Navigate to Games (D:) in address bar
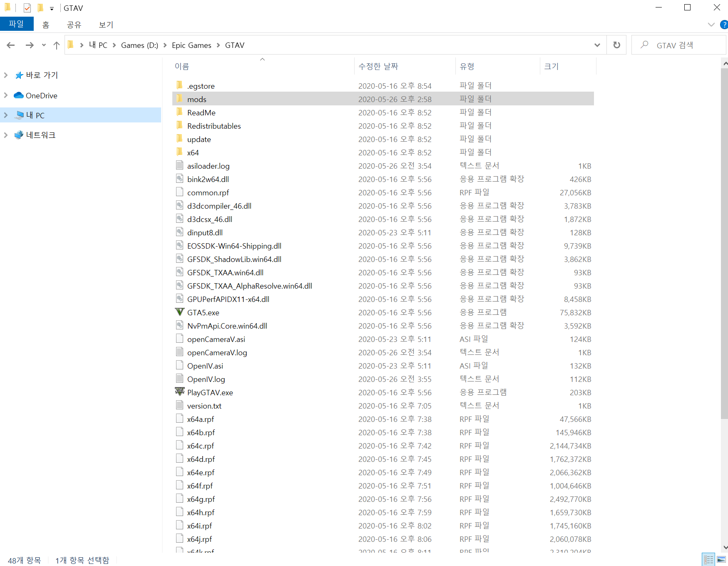The height and width of the screenshot is (566, 728). 139,45
